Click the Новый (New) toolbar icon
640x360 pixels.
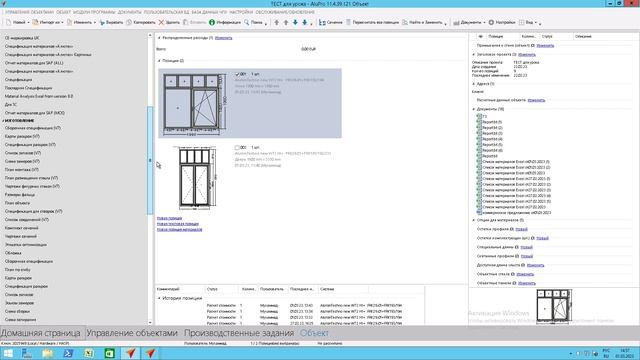click(x=8, y=22)
